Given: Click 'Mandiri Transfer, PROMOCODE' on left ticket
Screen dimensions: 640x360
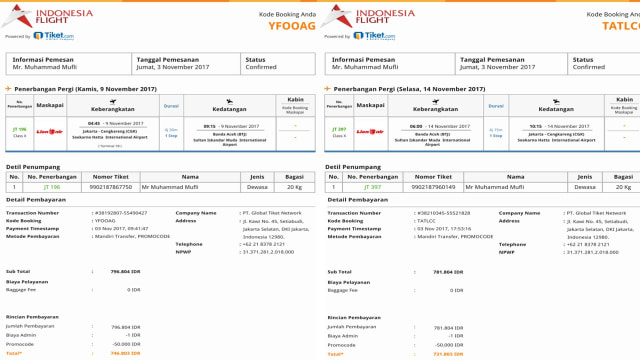Looking at the screenshot, I should (x=132, y=236).
